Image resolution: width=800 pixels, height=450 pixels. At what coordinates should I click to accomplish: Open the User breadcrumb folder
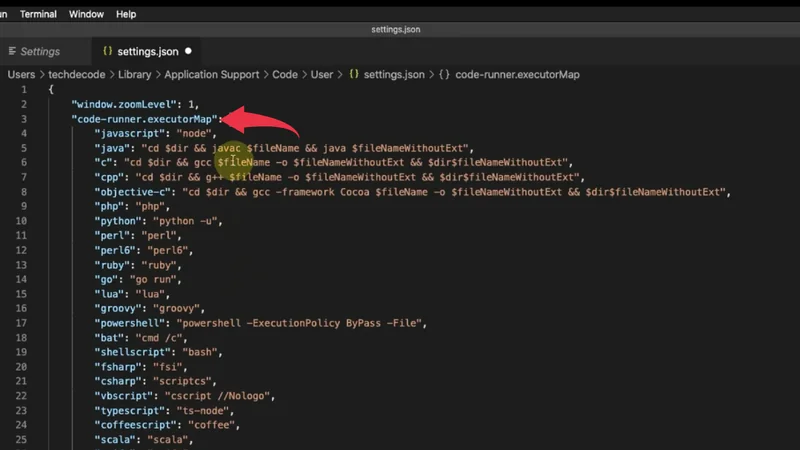[321, 75]
